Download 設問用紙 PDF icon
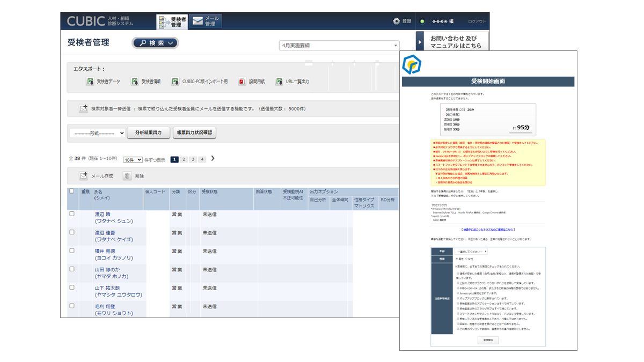The height and width of the screenshot is (362, 644). tap(243, 82)
